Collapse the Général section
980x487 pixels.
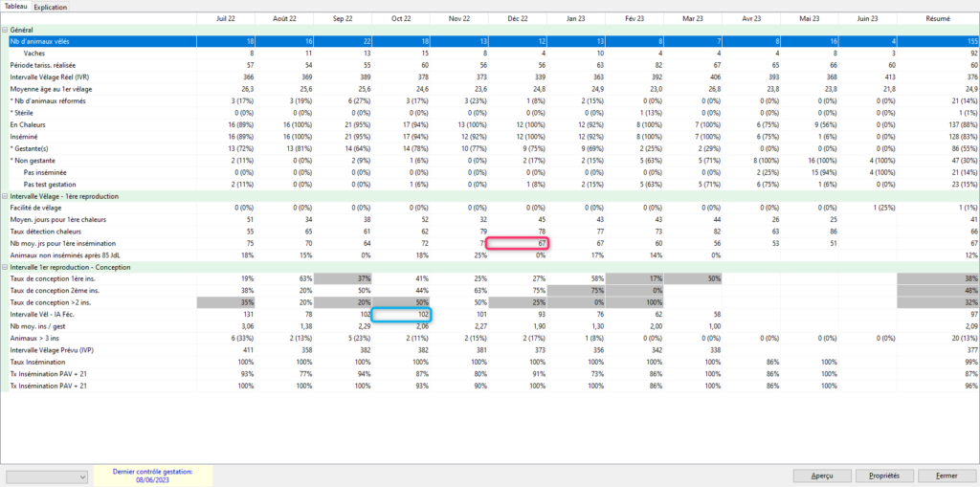tap(5, 31)
